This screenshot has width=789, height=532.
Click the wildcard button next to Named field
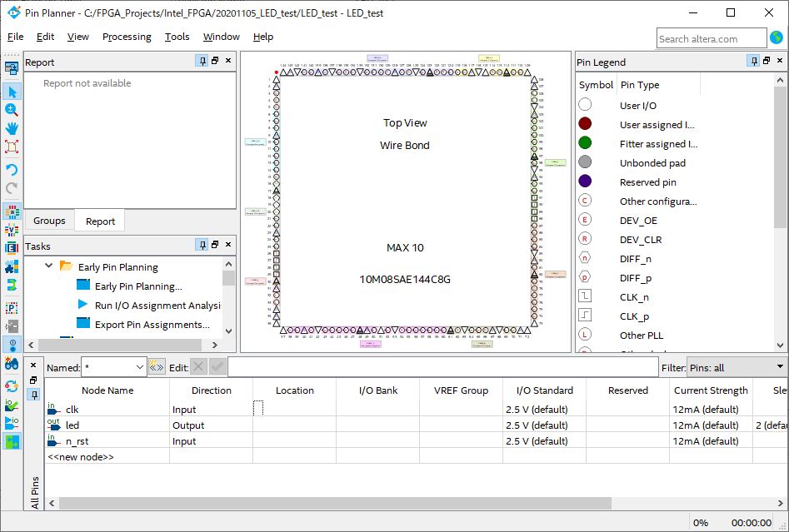pyautogui.click(x=157, y=367)
